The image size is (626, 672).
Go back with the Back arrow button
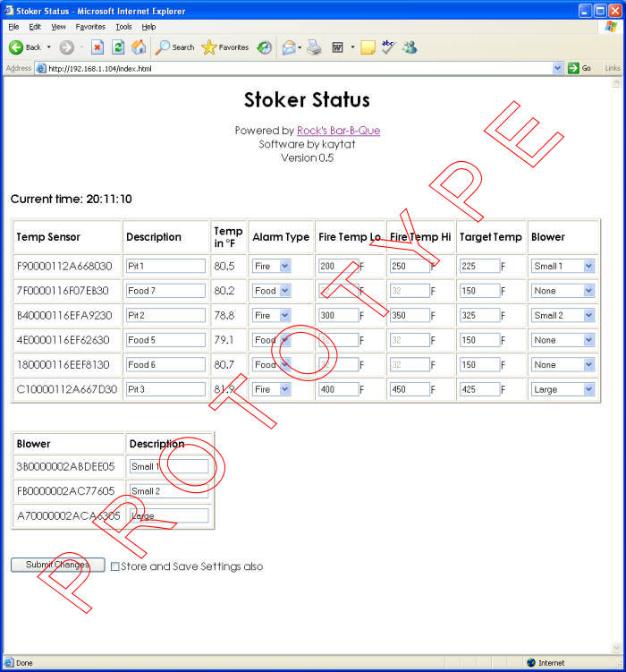[x=25, y=47]
